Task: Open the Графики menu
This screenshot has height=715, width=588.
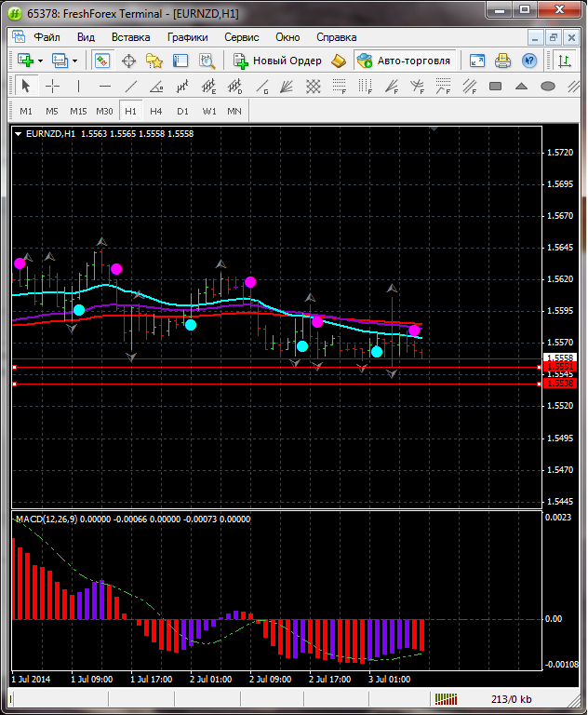Action: pyautogui.click(x=187, y=37)
